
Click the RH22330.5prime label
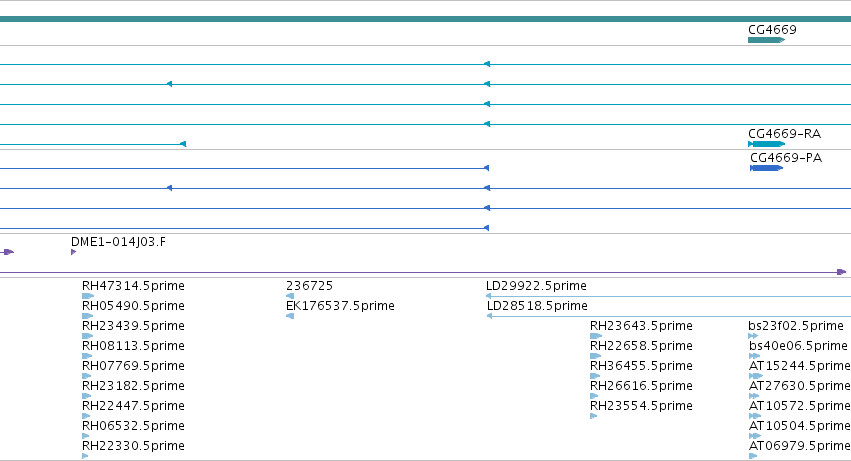(x=133, y=445)
